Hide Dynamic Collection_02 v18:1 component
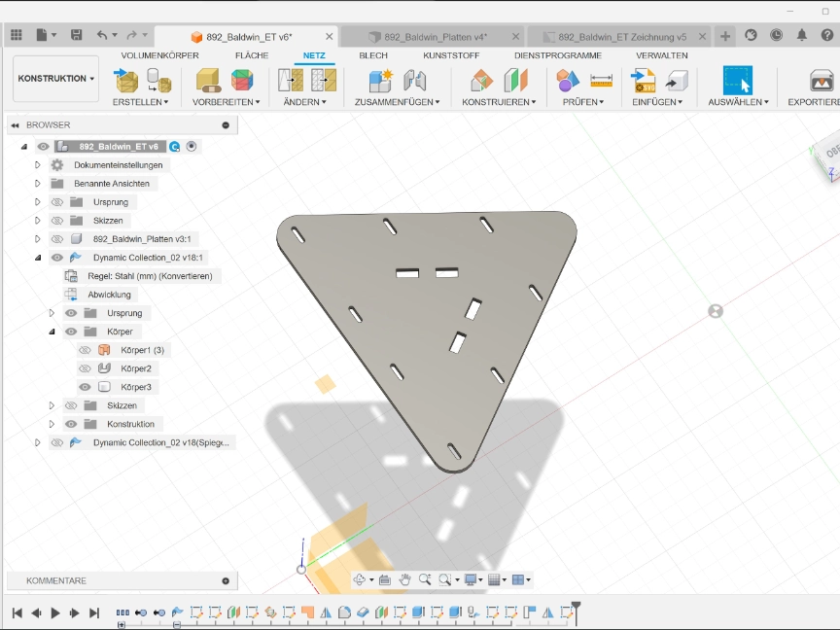This screenshot has height=630, width=840. pos(56,258)
